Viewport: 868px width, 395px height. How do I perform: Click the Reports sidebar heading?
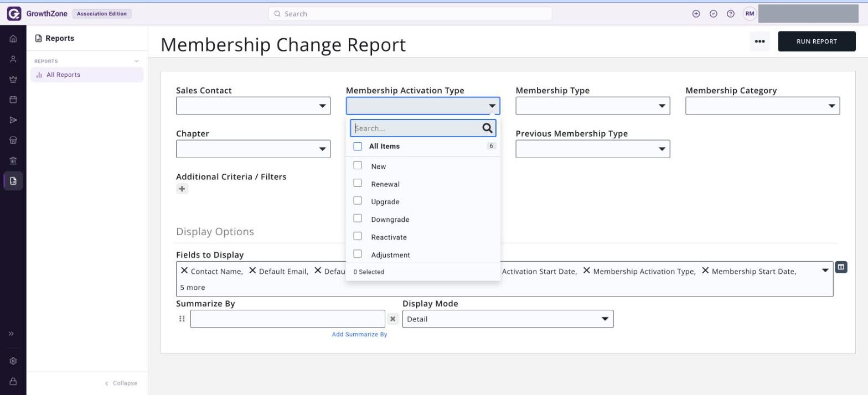[54, 38]
